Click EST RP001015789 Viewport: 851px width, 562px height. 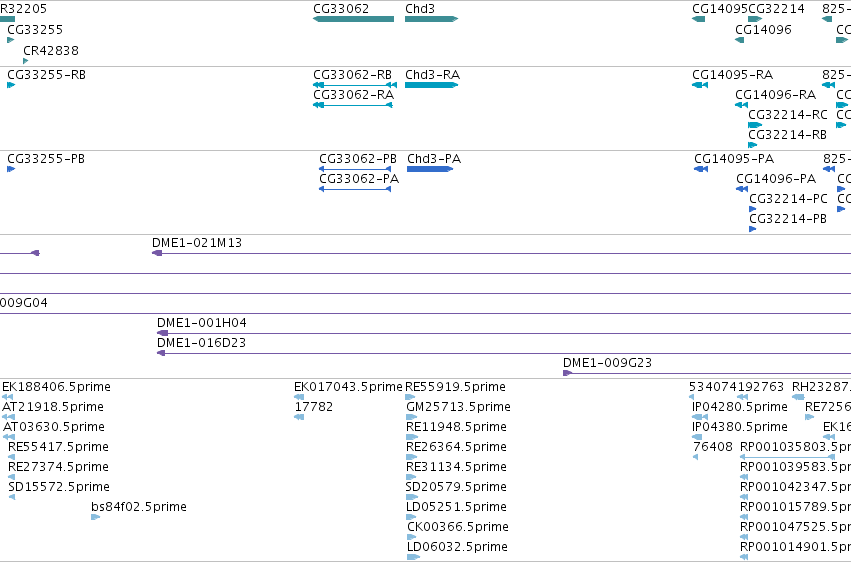pos(744,517)
